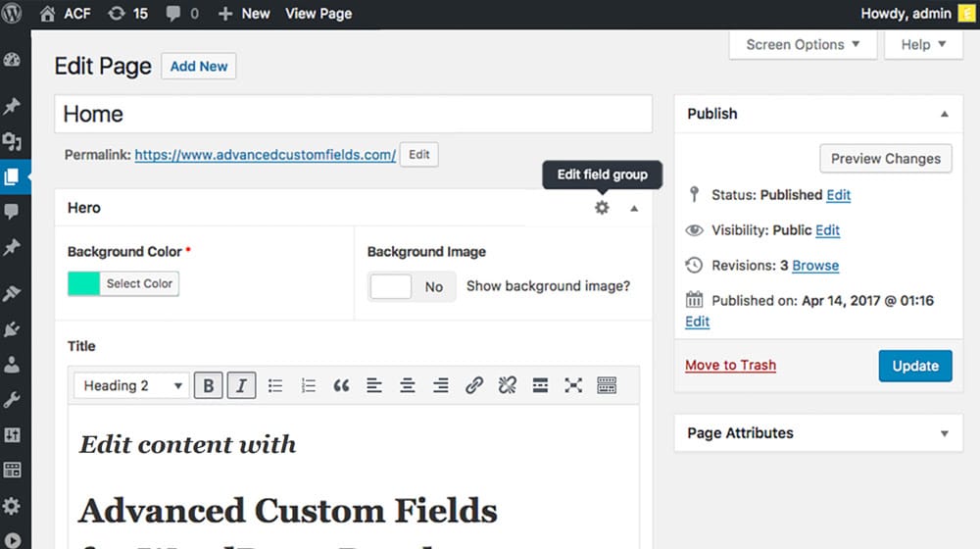Open the Comments sidebar icon
The width and height of the screenshot is (980, 549).
click(12, 212)
